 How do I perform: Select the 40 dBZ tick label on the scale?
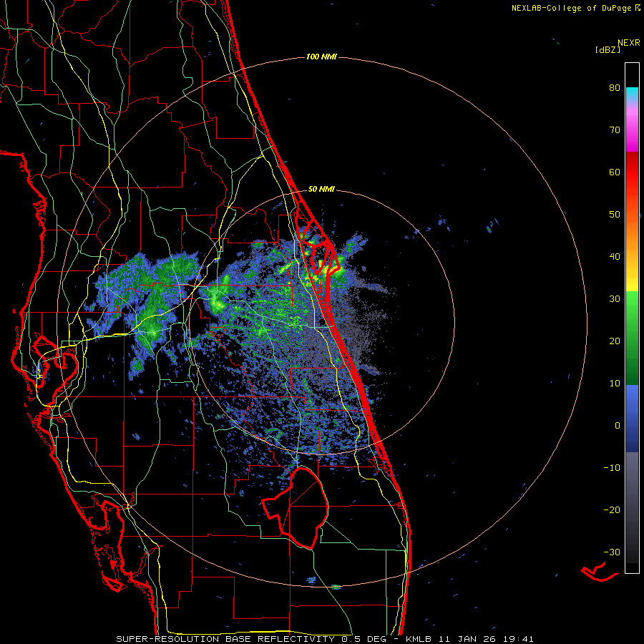tap(615, 257)
